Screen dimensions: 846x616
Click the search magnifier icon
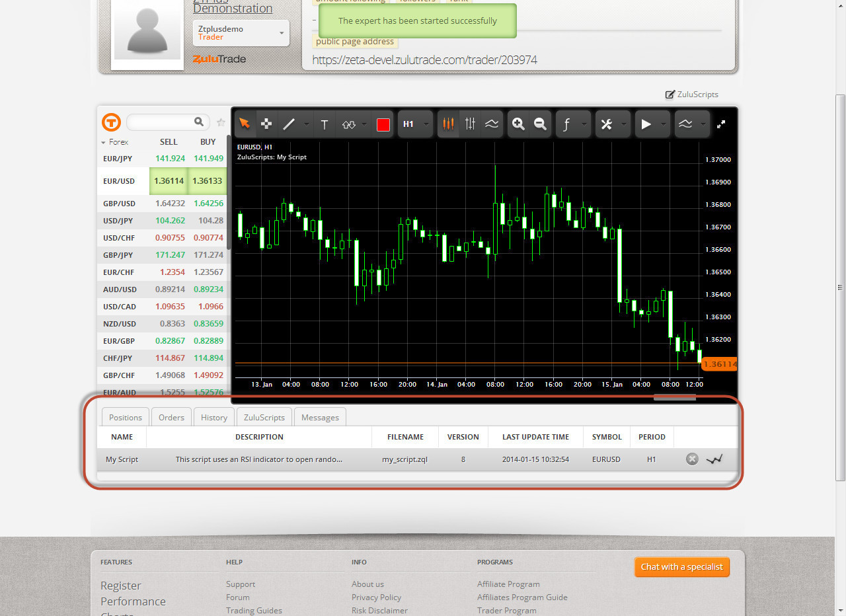pos(199,122)
